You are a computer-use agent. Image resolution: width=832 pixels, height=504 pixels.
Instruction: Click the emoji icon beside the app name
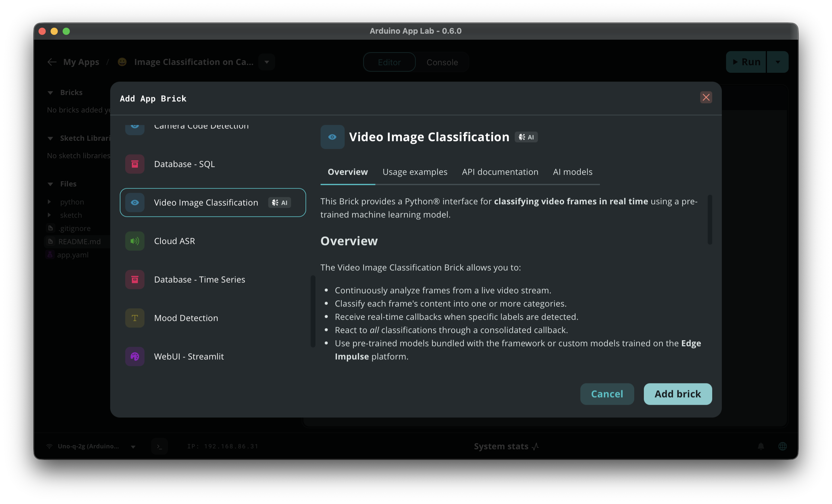pos(122,62)
